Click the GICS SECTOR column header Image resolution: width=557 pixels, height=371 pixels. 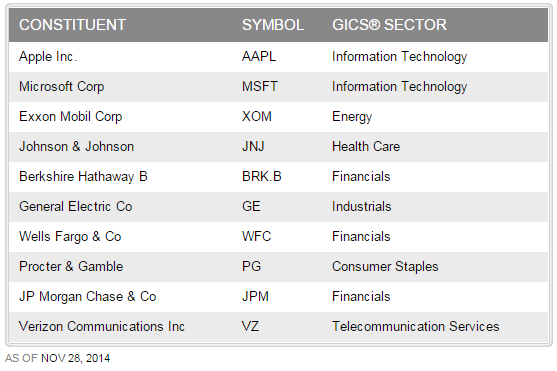click(x=389, y=25)
